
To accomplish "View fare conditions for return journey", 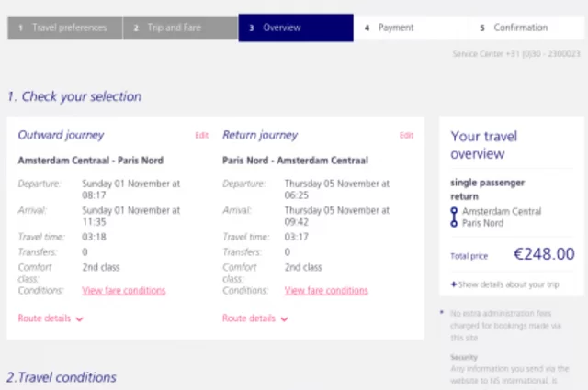I will (326, 291).
